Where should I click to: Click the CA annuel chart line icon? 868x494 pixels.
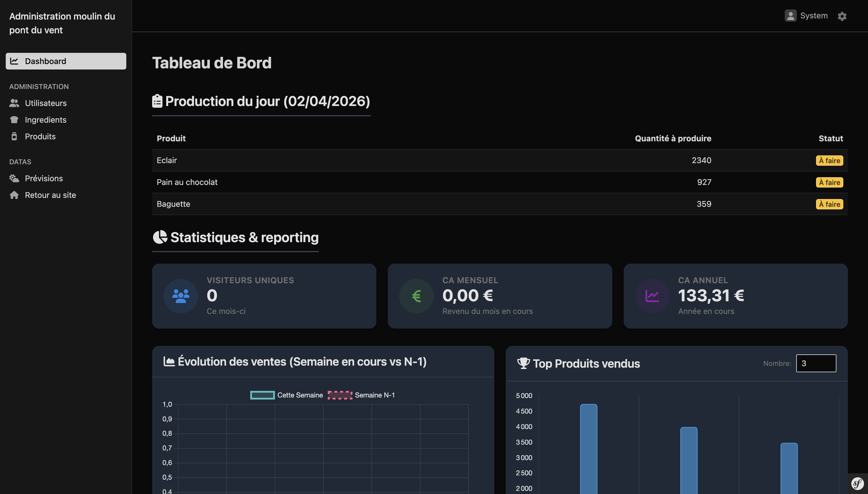tap(652, 296)
